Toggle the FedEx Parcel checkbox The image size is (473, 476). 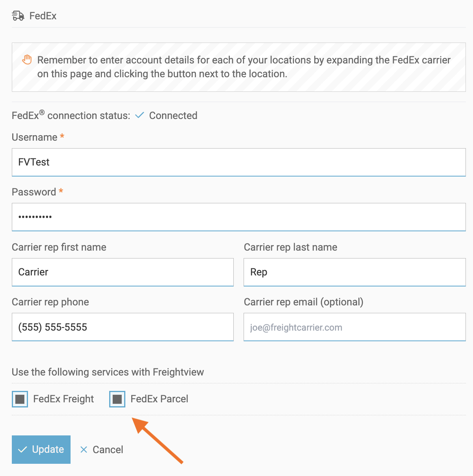tap(117, 399)
